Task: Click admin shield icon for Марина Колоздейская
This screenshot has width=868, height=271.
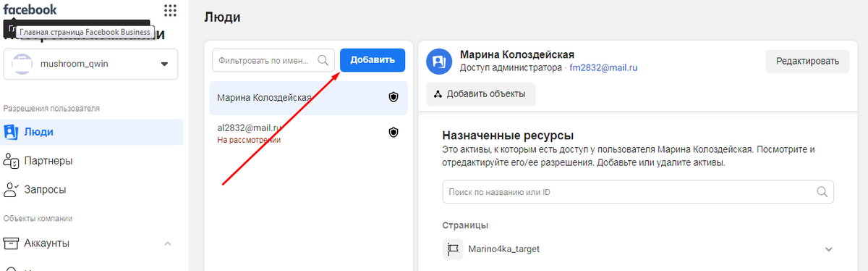Action: tap(393, 98)
